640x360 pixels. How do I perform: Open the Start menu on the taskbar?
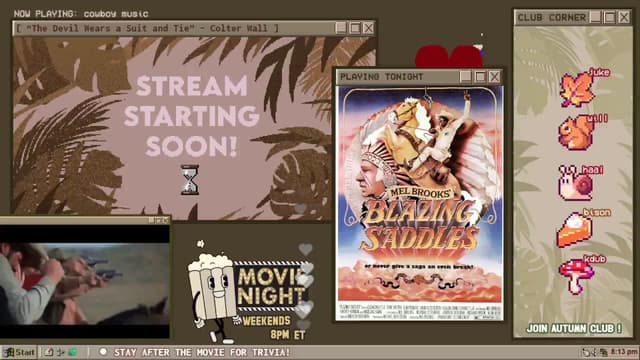coord(19,352)
